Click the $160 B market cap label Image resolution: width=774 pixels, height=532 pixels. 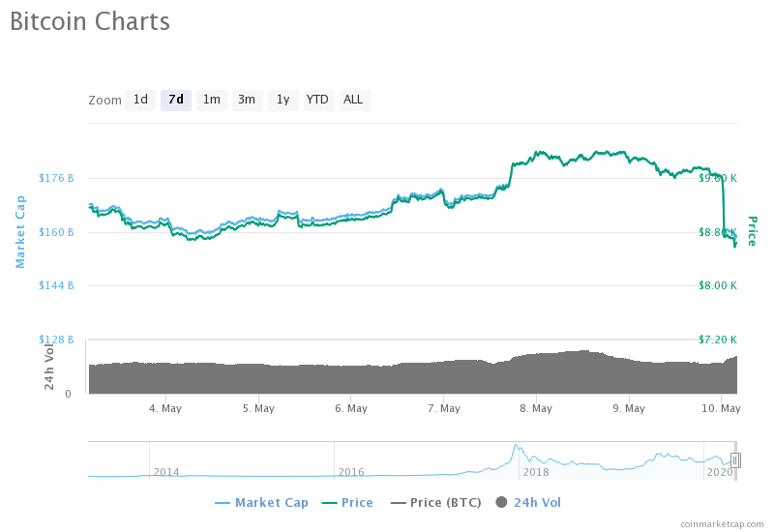coord(56,232)
